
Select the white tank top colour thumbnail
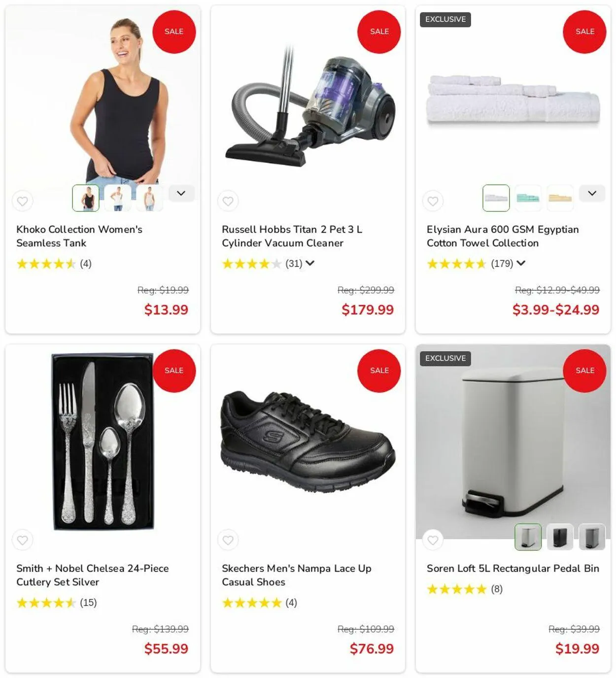coord(118,198)
